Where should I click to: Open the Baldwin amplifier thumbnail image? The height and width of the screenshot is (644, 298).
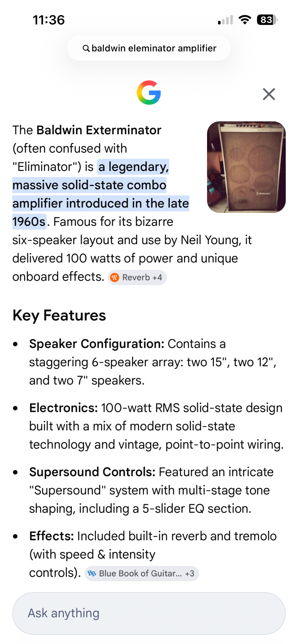click(x=246, y=167)
